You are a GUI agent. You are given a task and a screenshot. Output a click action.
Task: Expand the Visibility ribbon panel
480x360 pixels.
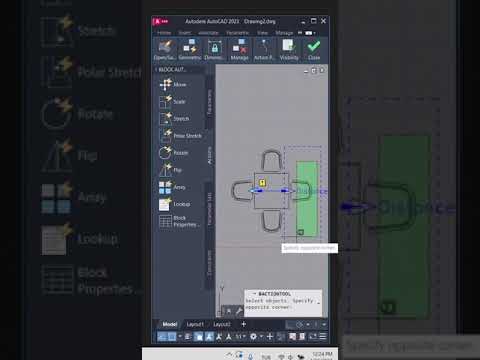point(289,50)
